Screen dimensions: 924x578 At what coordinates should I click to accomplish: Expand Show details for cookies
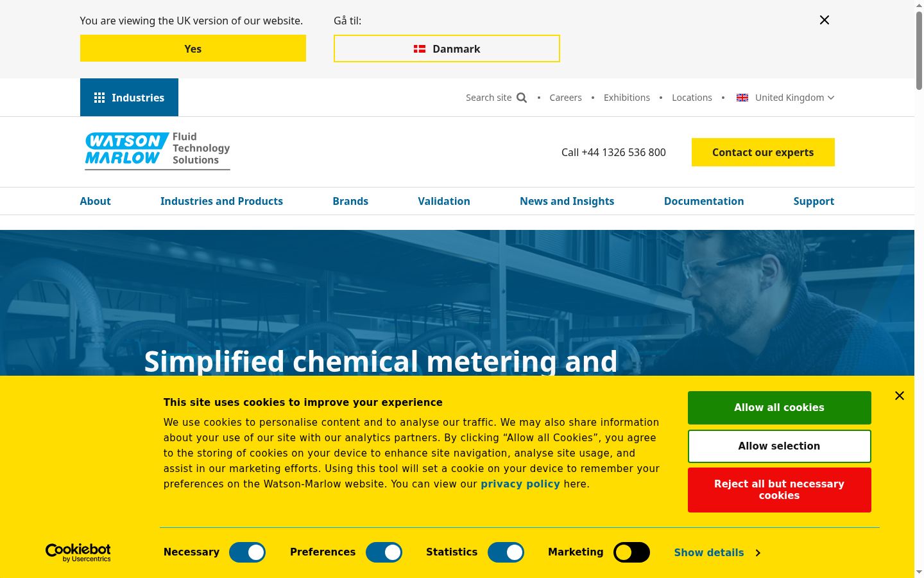[717, 553]
